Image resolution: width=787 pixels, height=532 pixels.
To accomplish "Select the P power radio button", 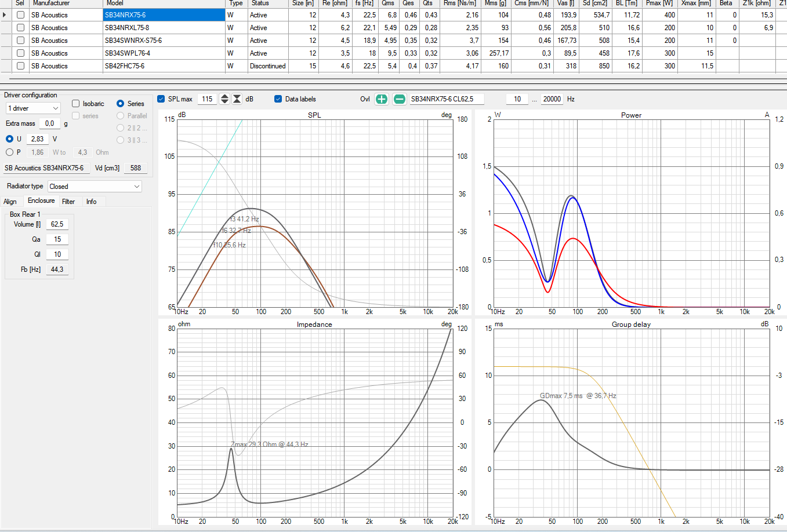I will pos(9,152).
